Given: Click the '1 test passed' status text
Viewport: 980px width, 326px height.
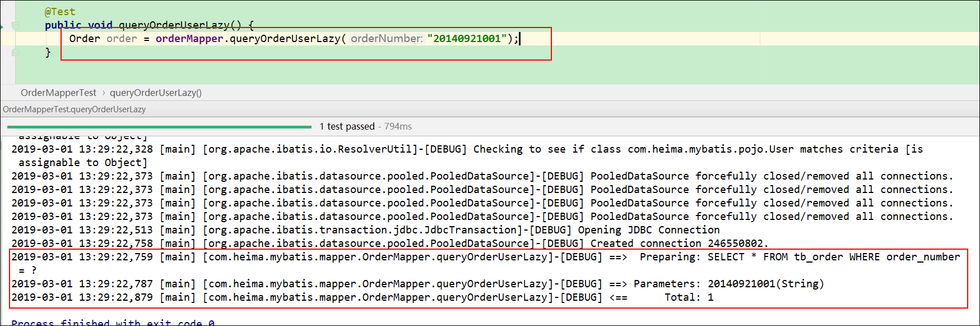Looking at the screenshot, I should (347, 126).
